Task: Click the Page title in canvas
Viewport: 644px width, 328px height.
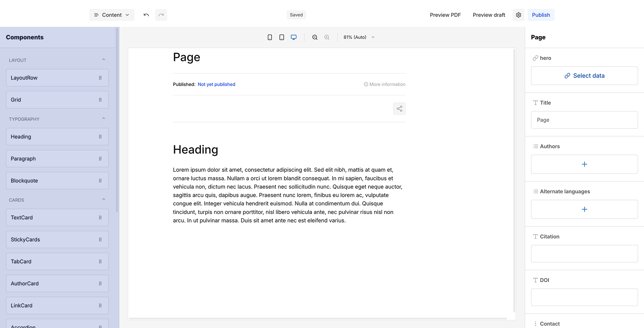Action: pos(186,57)
